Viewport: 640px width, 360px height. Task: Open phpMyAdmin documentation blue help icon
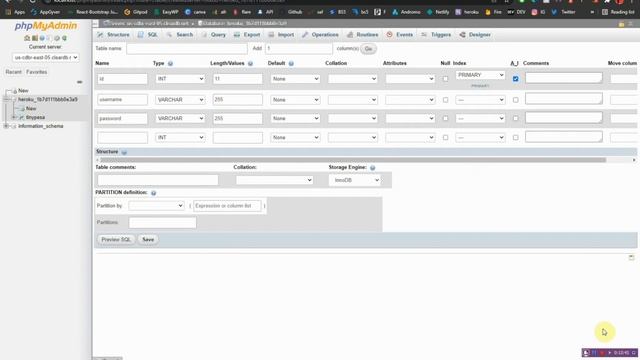pos(42,38)
